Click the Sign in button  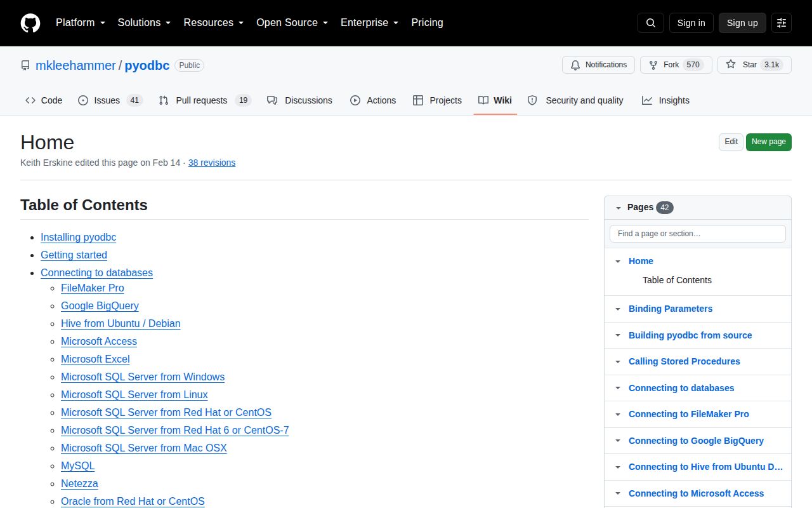691,23
